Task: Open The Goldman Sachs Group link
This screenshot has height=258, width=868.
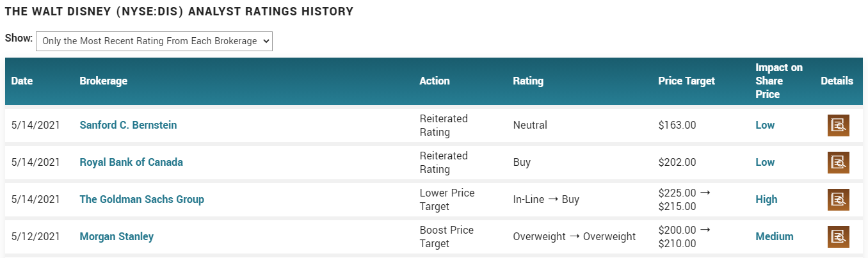Action: pos(141,200)
